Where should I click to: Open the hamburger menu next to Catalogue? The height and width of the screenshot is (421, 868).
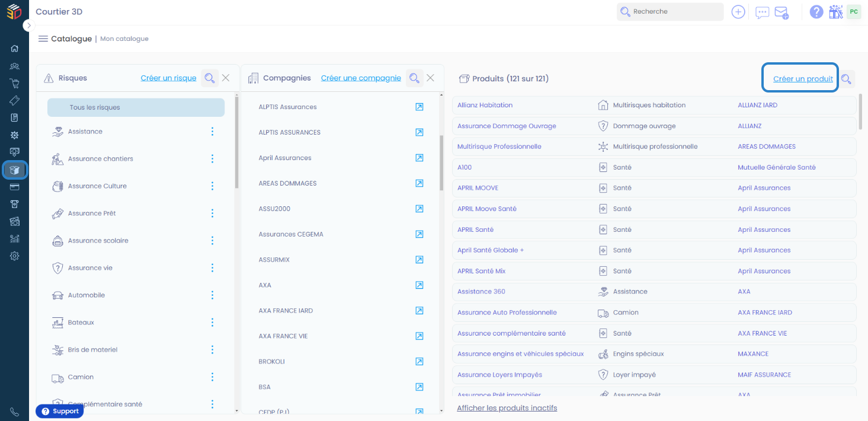tap(43, 39)
